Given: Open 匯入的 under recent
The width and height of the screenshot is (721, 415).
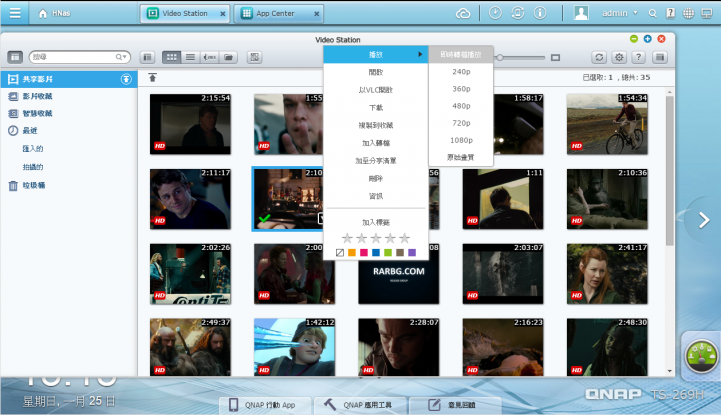Looking at the screenshot, I should pos(33,148).
